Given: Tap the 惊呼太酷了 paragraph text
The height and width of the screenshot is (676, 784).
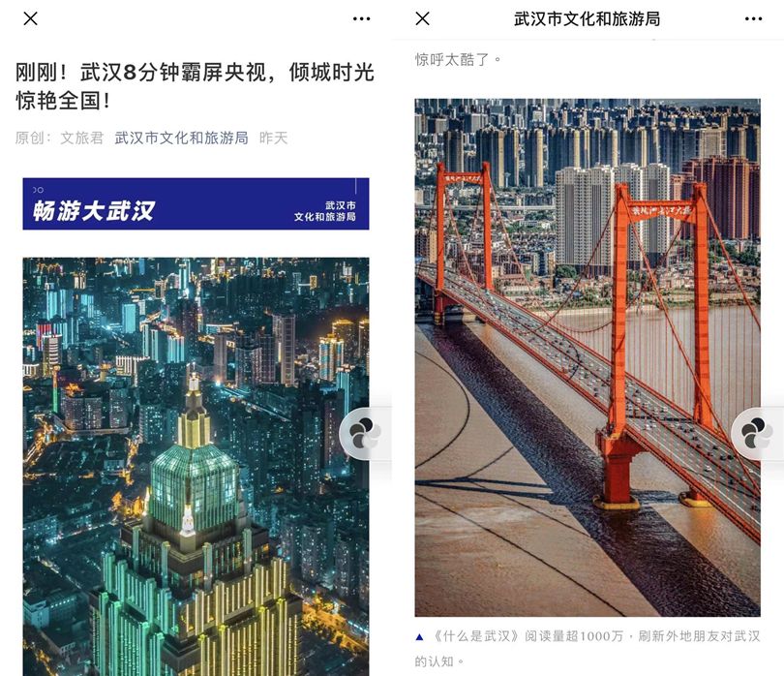Looking at the screenshot, I should coord(458,59).
